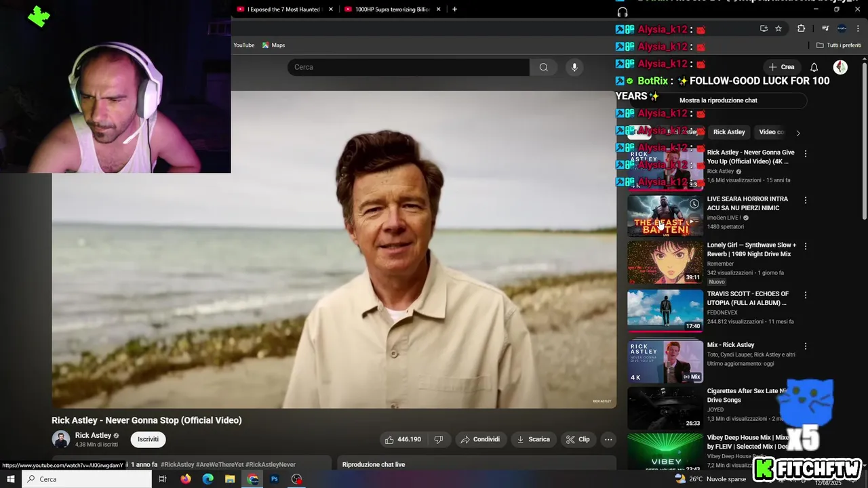Focus the YouTube 'Cerca' search field
This screenshot has width=868, height=488.
[x=408, y=67]
